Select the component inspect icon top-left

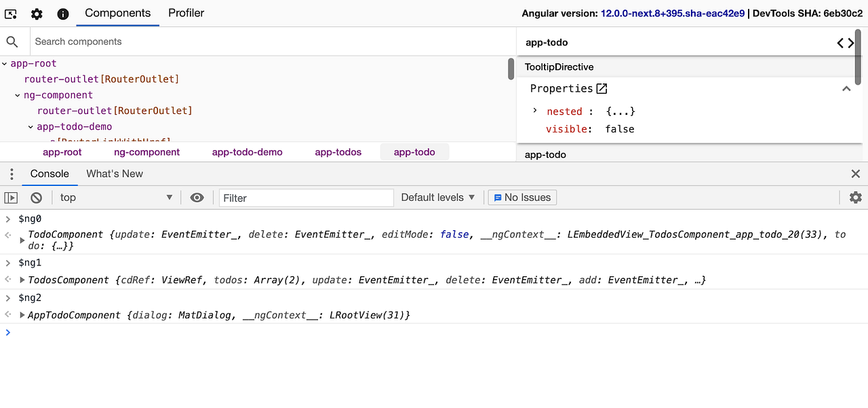(x=10, y=13)
